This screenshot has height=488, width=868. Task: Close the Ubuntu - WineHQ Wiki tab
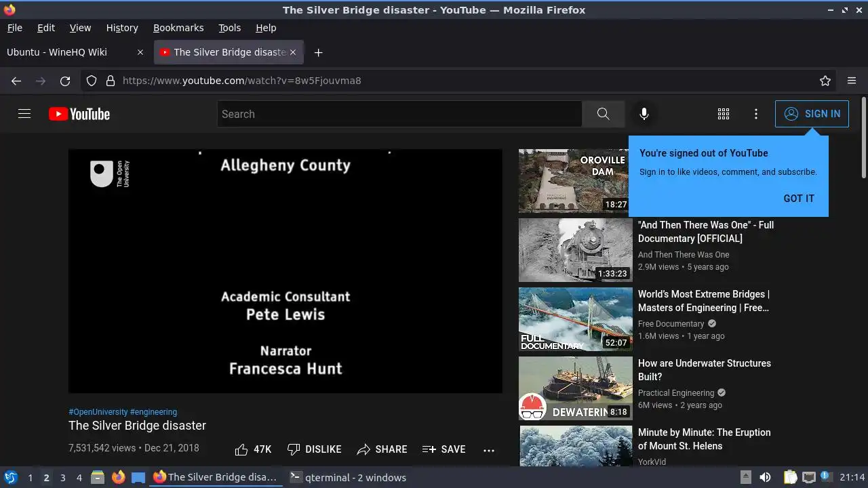pyautogui.click(x=140, y=52)
